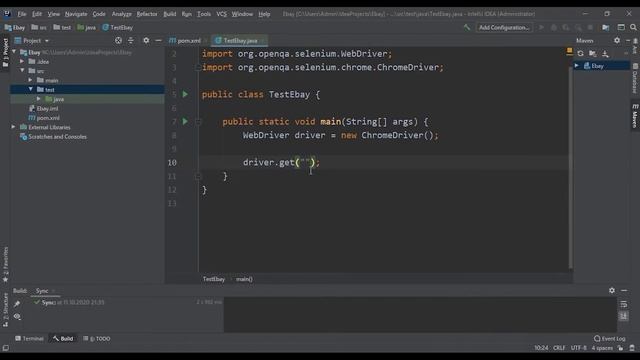
Task: Open the VCS menu
Action: pos(222,14)
